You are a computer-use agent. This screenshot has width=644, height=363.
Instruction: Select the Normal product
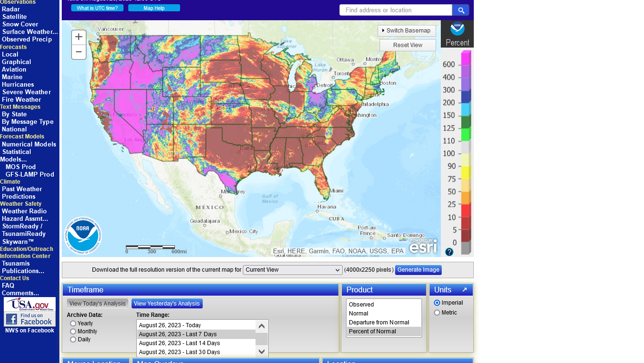coord(384,314)
